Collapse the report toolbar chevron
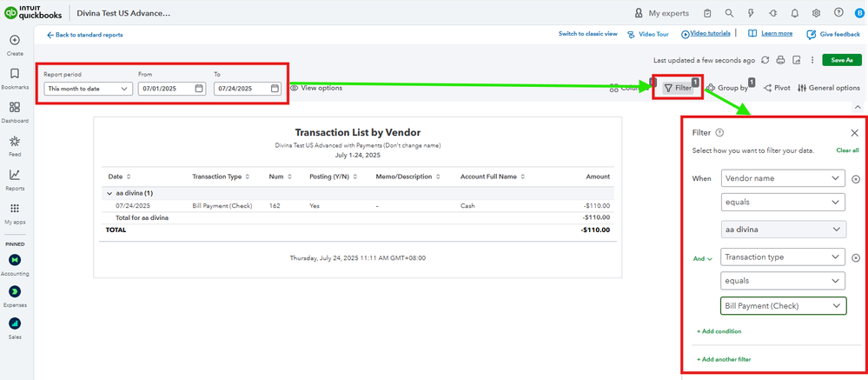Viewport: 868px width, 380px height. (858, 106)
